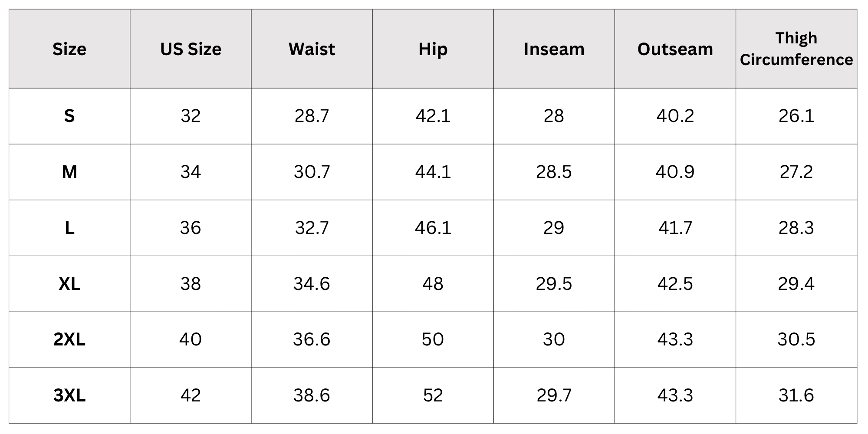The width and height of the screenshot is (868, 434).
Task: Click outseam 43.3 in the 2XL row
Action: pyautogui.click(x=675, y=339)
